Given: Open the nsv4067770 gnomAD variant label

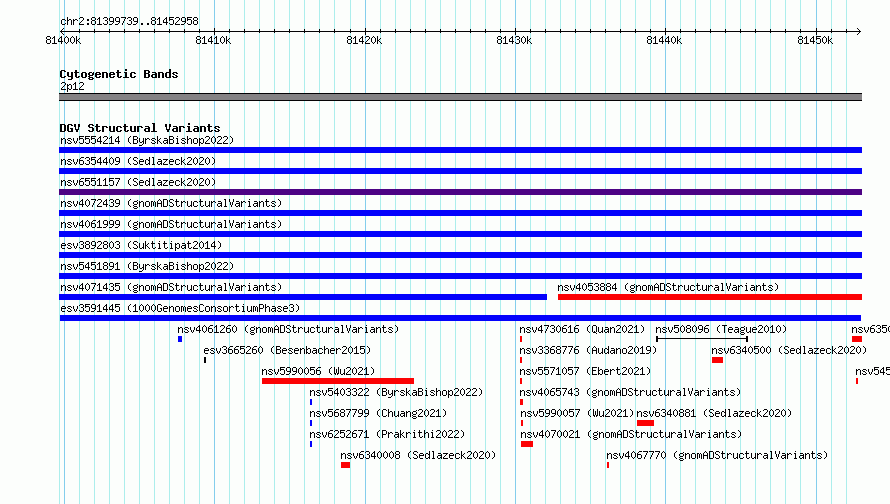Looking at the screenshot, I should (x=717, y=455).
